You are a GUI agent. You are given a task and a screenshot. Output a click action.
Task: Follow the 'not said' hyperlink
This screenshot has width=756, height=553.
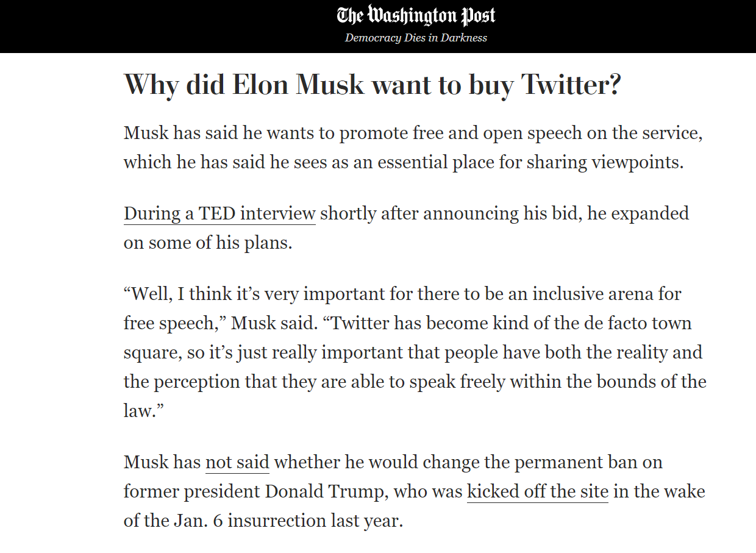click(x=237, y=462)
